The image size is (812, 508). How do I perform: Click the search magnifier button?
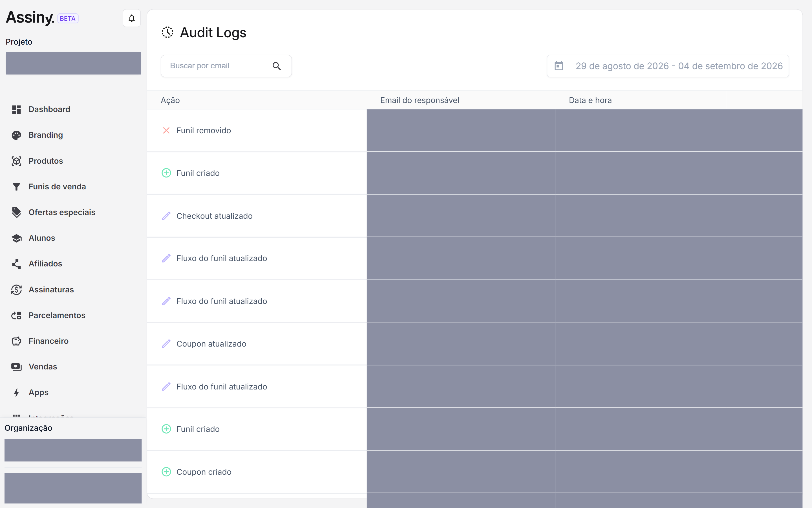pyautogui.click(x=277, y=66)
